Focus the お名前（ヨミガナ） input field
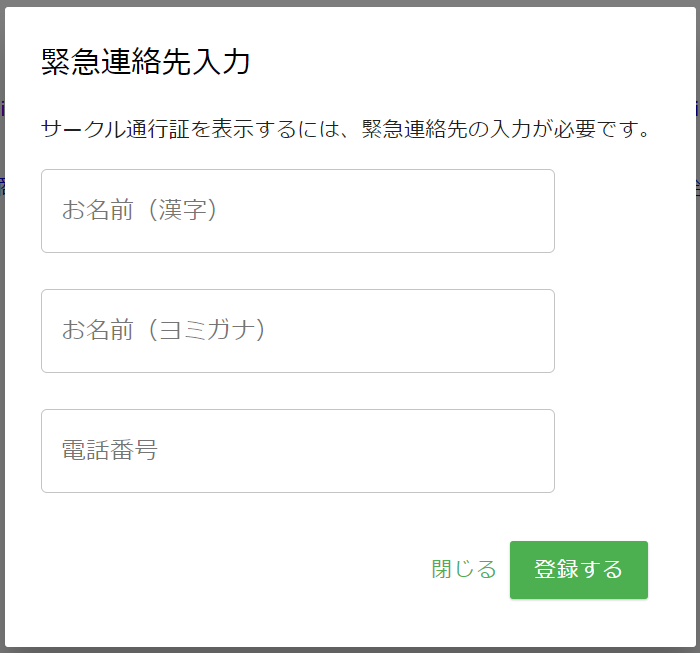This screenshot has height=653, width=700. 298,331
